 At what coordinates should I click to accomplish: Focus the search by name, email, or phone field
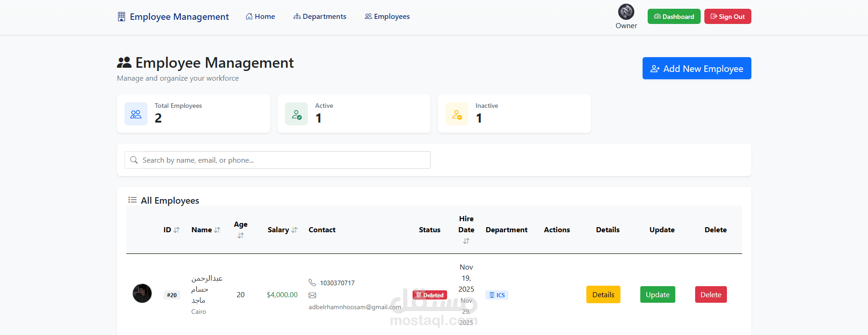click(277, 160)
